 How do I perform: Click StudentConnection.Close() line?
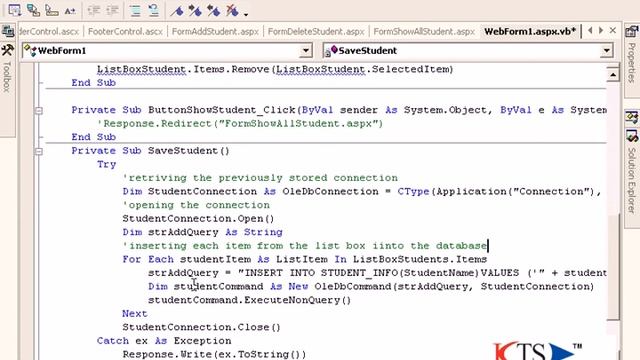tap(202, 327)
